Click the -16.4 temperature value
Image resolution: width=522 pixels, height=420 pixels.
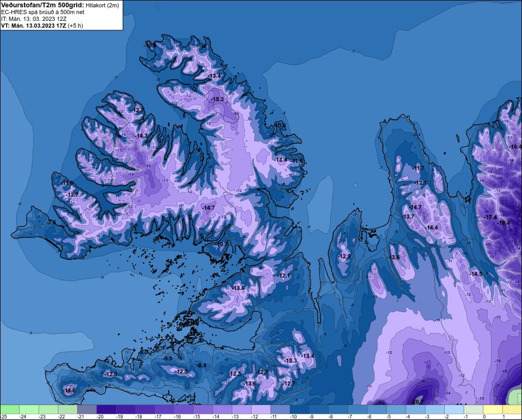click(x=516, y=147)
